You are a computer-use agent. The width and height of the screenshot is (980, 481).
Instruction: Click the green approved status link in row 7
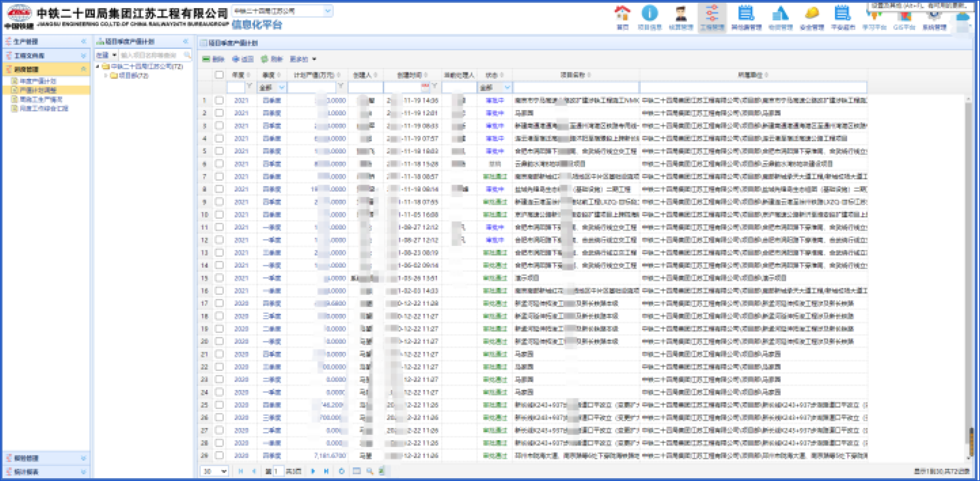(495, 176)
